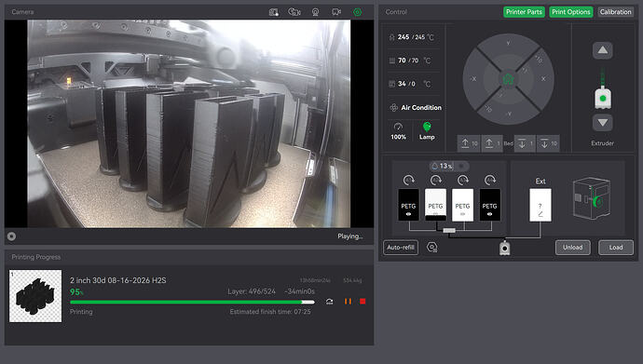Click the Layer: 496/524 text
Image resolution: width=643 pixels, height=364 pixels.
(252, 291)
